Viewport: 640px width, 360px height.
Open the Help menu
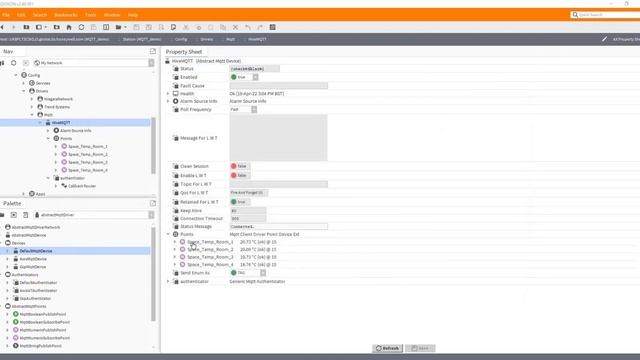click(133, 15)
